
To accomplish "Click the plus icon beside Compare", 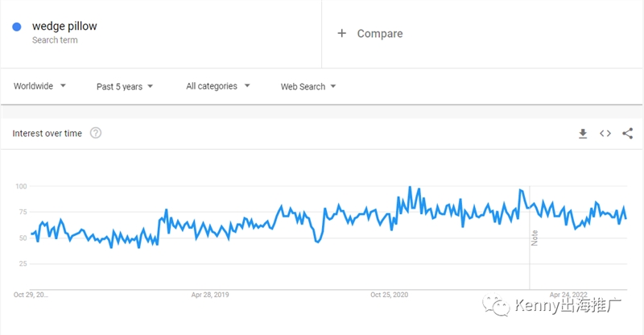I will (x=341, y=33).
